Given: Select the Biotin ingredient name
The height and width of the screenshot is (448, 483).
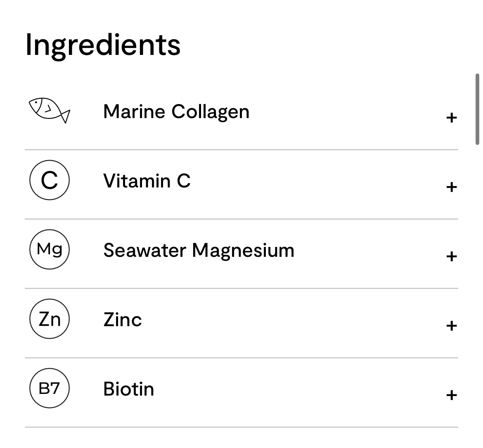Looking at the screenshot, I should (x=129, y=389).
